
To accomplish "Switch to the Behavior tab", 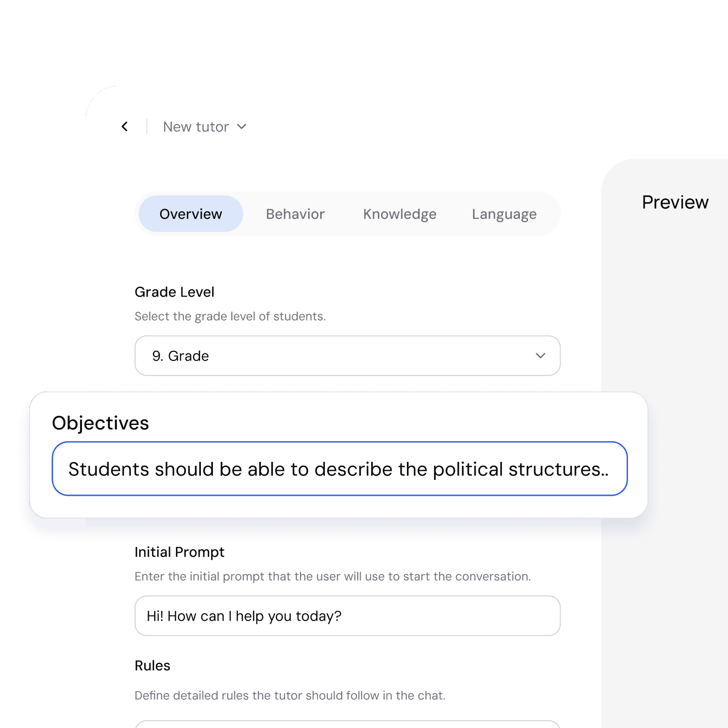I will (x=295, y=214).
